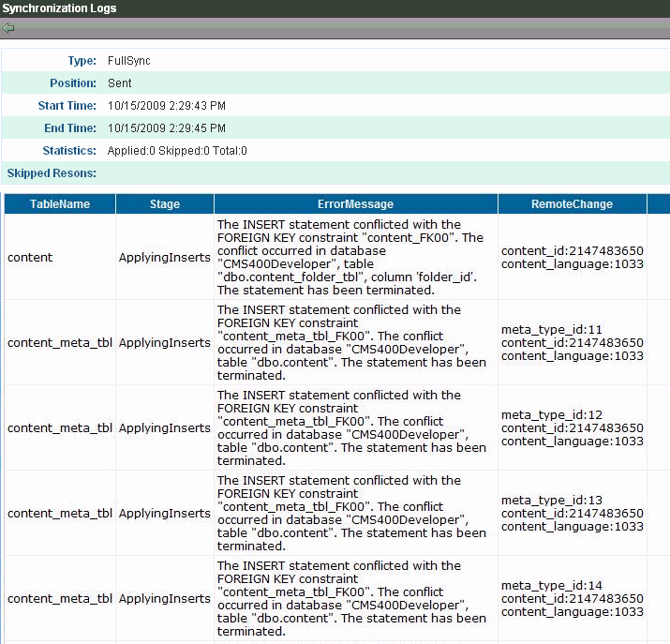Click the Position value 'Sent'
Screen dimensions: 670x644
(x=120, y=83)
